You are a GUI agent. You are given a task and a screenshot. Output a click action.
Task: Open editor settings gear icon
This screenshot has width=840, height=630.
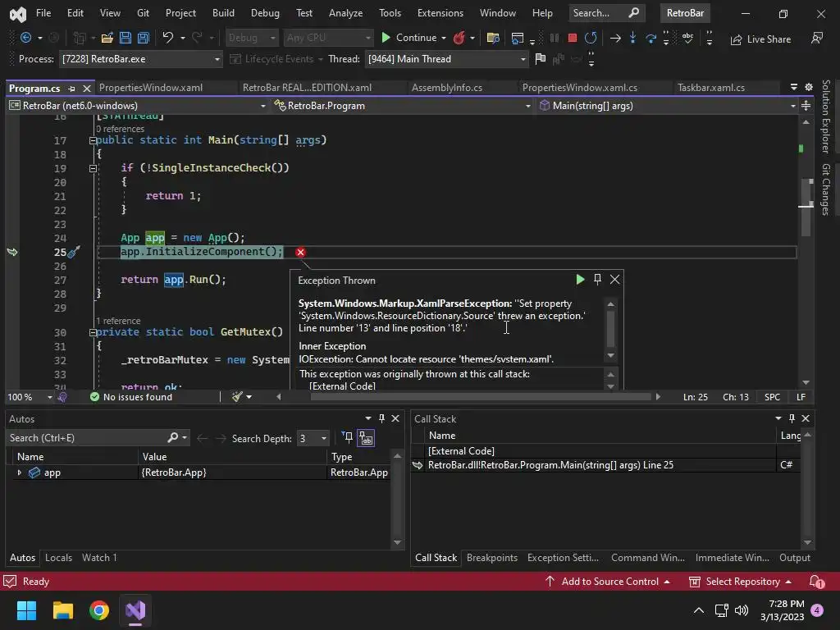[x=809, y=87]
